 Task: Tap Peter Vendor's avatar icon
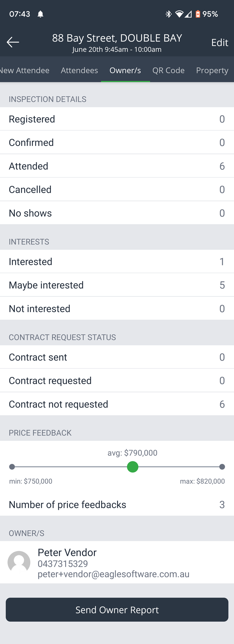[19, 562]
